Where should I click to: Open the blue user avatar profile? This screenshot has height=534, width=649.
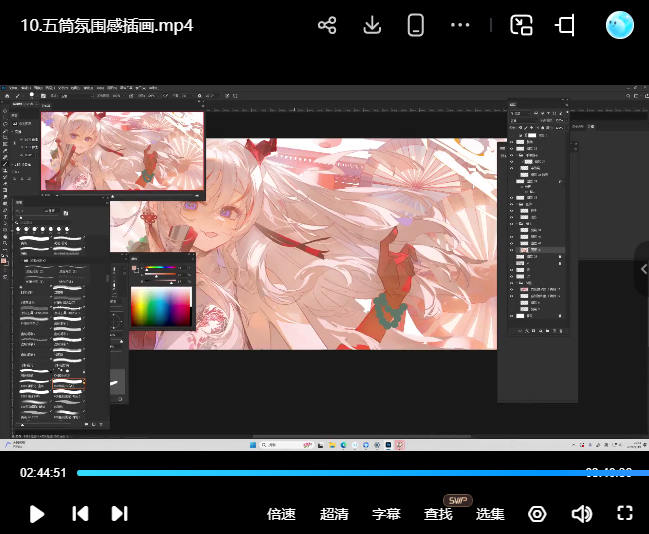tap(620, 25)
